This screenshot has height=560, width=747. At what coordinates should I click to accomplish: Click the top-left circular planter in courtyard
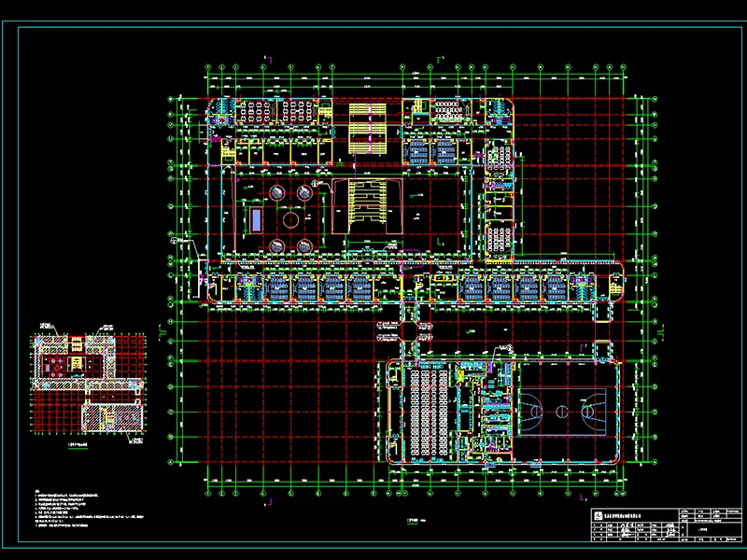click(x=278, y=193)
